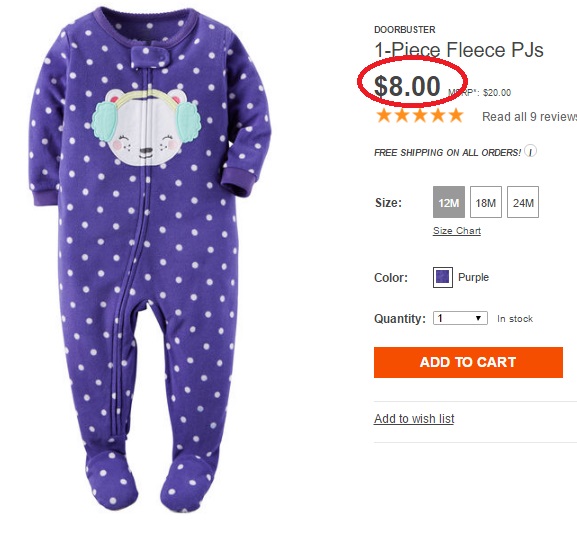Viewport: 577px width, 535px height.
Task: Click the purple pajamas product image
Action: (x=150, y=259)
